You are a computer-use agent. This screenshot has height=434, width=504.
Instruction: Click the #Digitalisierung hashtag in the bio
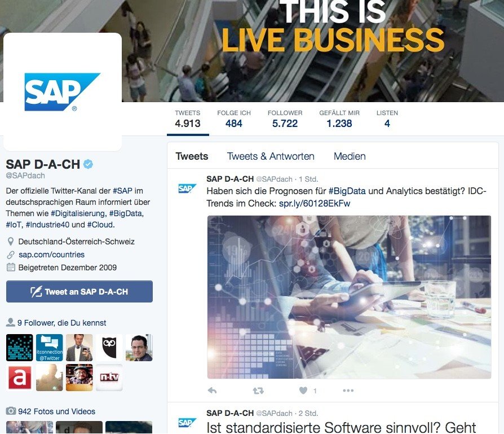pyautogui.click(x=78, y=214)
